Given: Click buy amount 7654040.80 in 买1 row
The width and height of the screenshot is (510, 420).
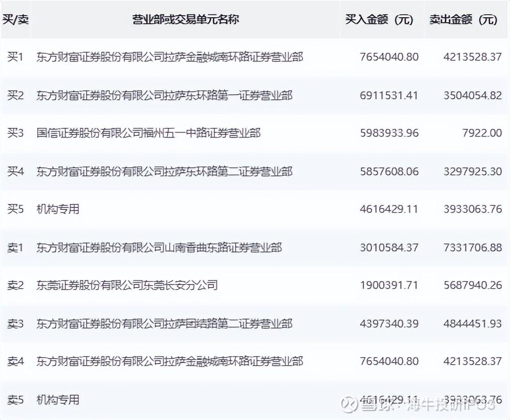Looking at the screenshot, I should tap(389, 57).
